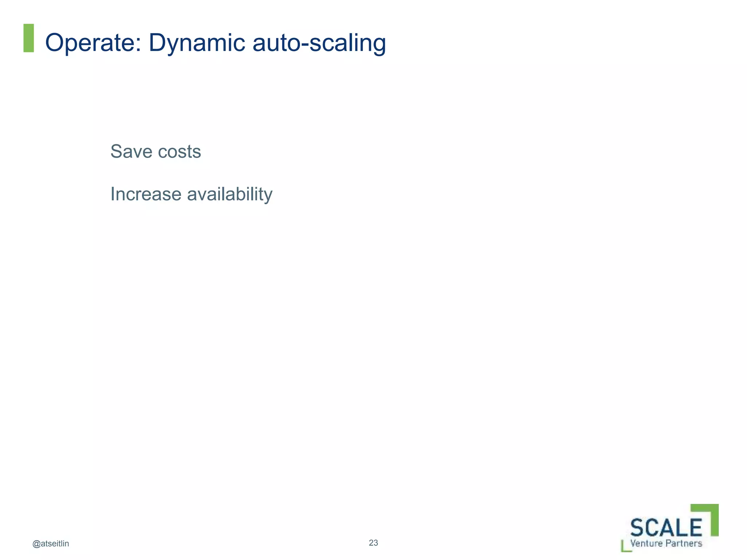Image resolution: width=747 pixels, height=560 pixels.
Task: Select the "Save costs" text line
Action: [x=156, y=151]
